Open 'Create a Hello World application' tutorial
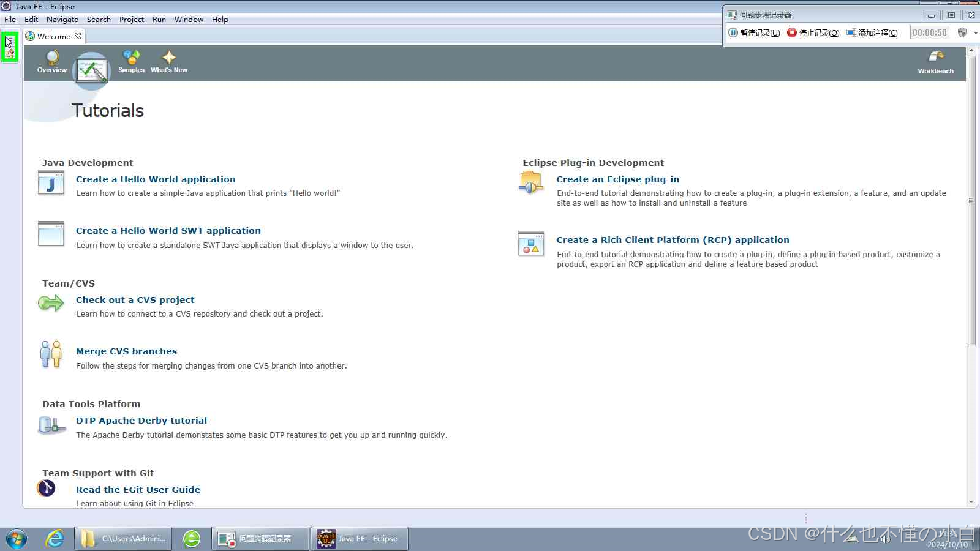This screenshot has height=551, width=980. pos(156,179)
